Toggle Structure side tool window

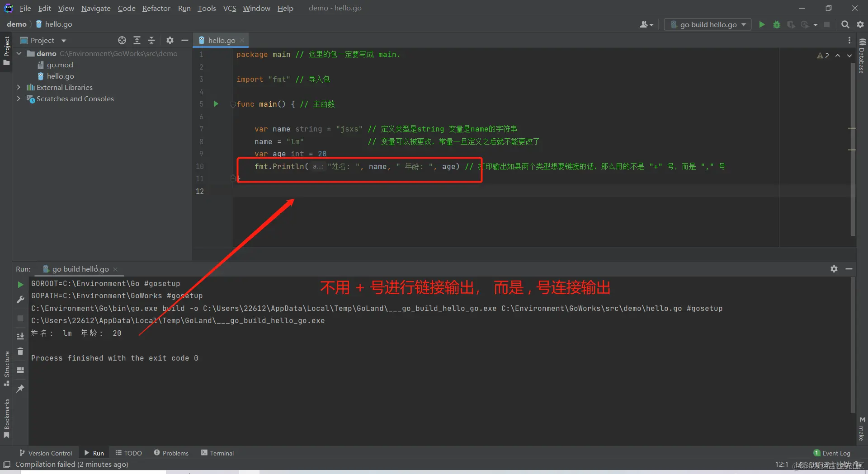(x=6, y=368)
